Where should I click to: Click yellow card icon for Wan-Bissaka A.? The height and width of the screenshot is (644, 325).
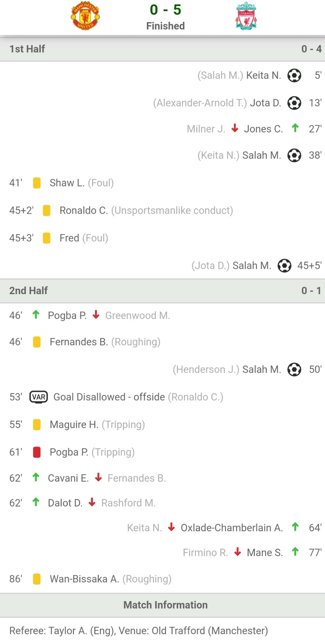point(37,579)
